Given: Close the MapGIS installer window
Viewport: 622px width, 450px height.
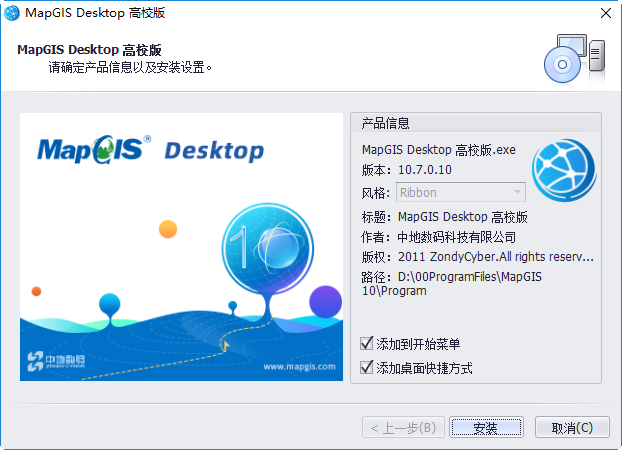Looking at the screenshot, I should [604, 12].
